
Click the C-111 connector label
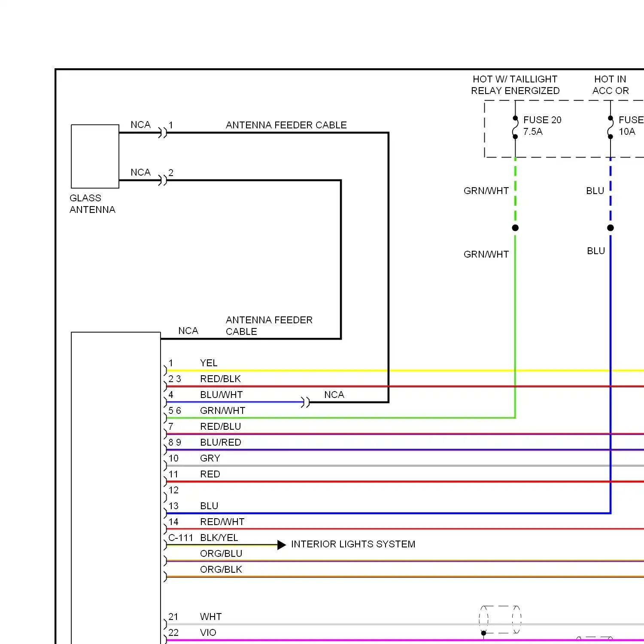pyautogui.click(x=180, y=538)
